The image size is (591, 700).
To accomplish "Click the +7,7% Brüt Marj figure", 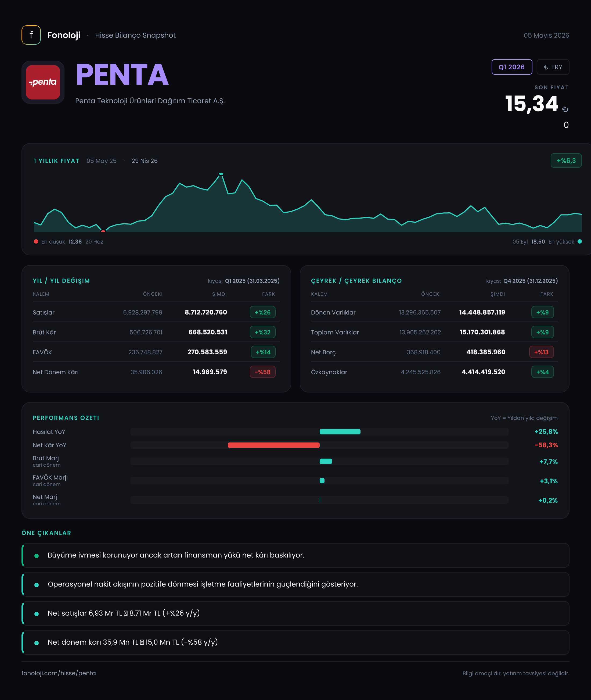I will [549, 462].
